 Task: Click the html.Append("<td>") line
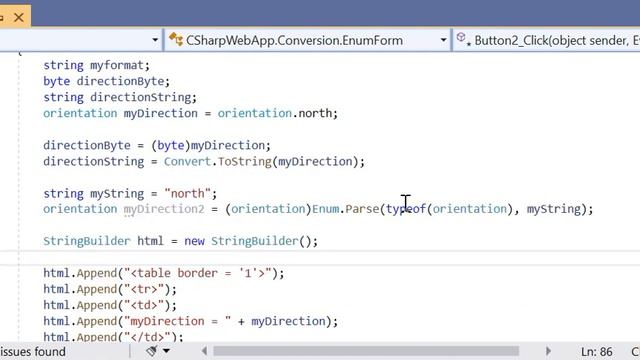pyautogui.click(x=110, y=305)
